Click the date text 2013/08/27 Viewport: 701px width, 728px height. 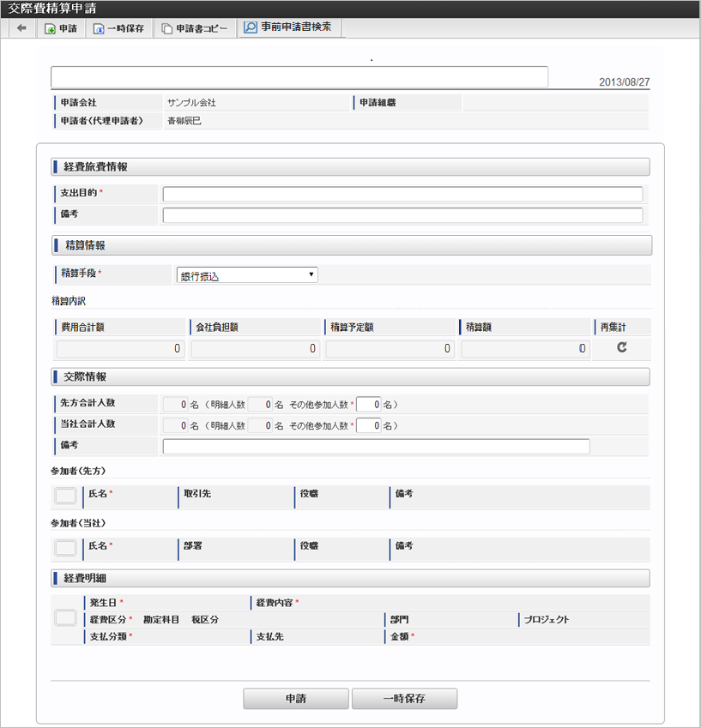coord(624,82)
